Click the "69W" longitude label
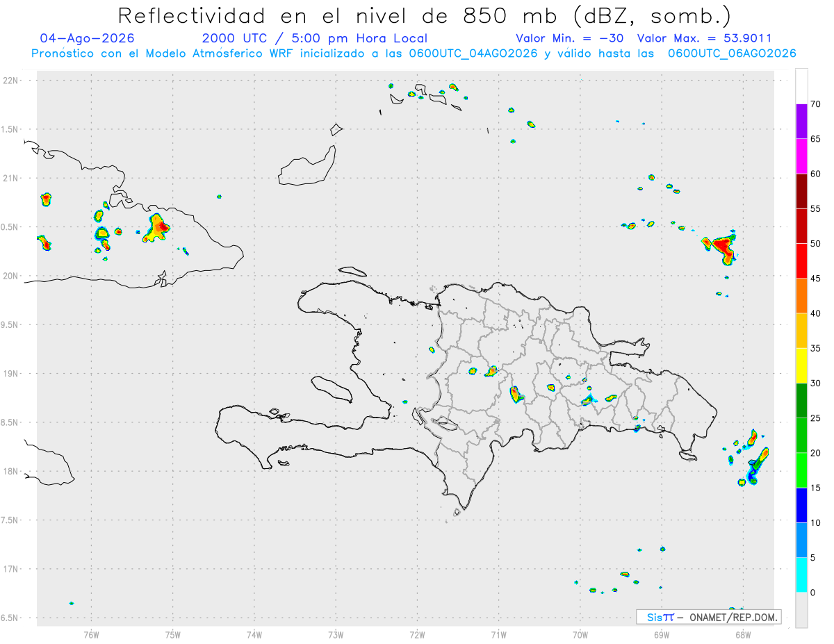Screen dimensions: 834x644 click(661, 634)
